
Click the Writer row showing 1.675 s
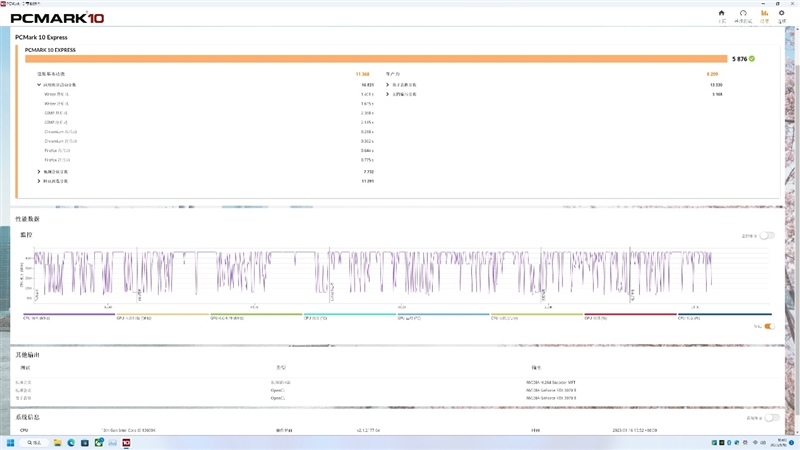point(209,104)
